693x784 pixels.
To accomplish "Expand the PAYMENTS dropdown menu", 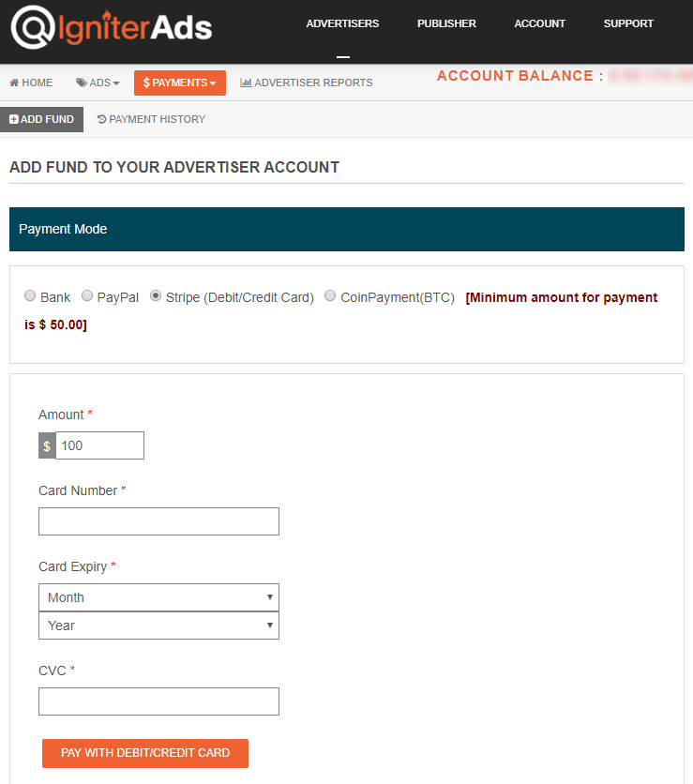I will pyautogui.click(x=180, y=83).
